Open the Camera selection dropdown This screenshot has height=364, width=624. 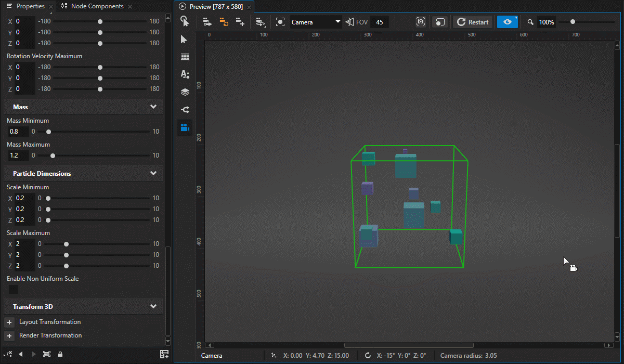(x=315, y=22)
